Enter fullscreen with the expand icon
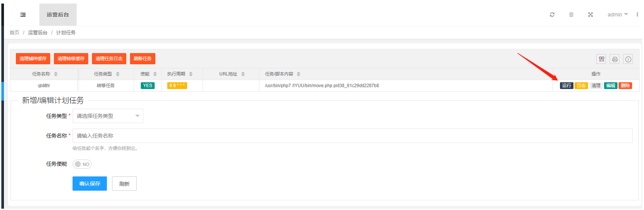The image size is (644, 210). point(590,15)
